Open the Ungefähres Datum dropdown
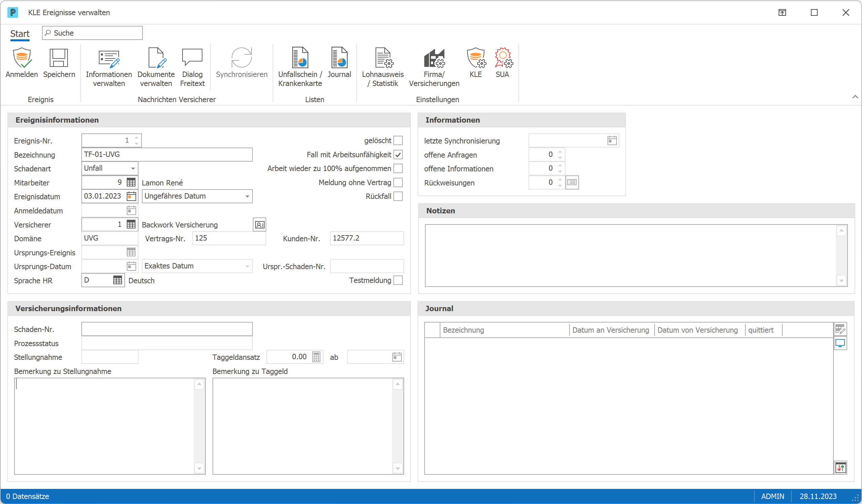 pos(247,196)
